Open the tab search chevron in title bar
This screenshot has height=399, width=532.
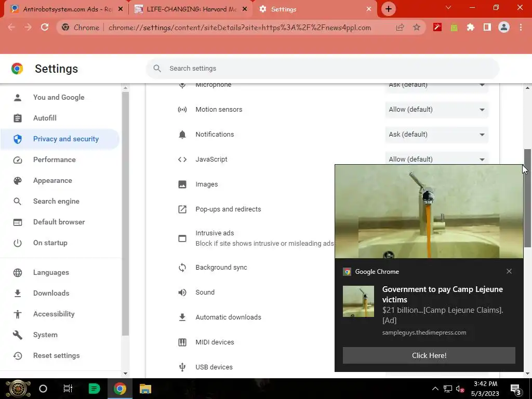[x=448, y=7]
